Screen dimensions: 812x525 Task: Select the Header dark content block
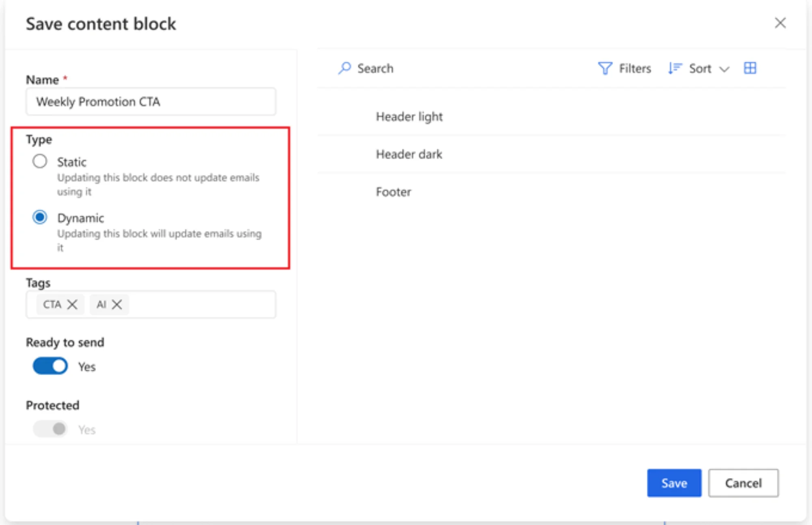pyautogui.click(x=408, y=154)
